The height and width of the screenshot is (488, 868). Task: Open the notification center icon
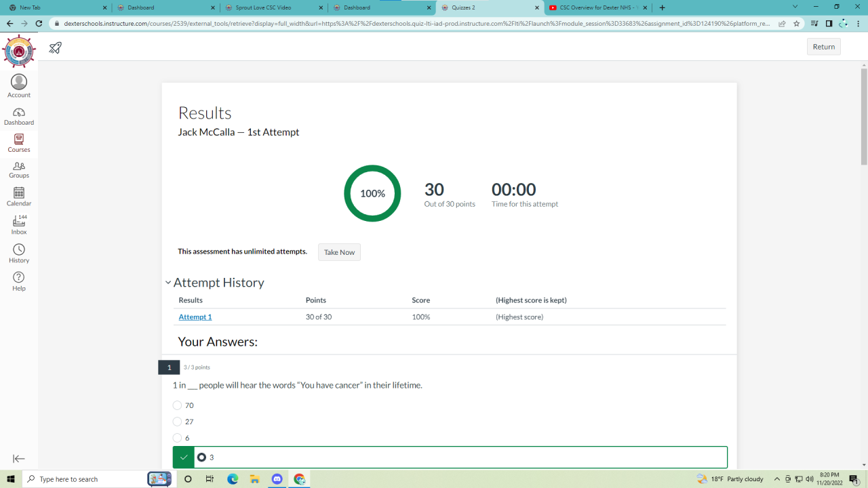click(854, 479)
